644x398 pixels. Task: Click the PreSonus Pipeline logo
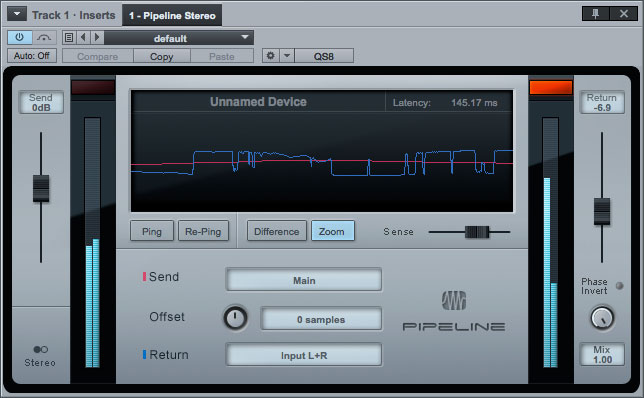point(454,311)
